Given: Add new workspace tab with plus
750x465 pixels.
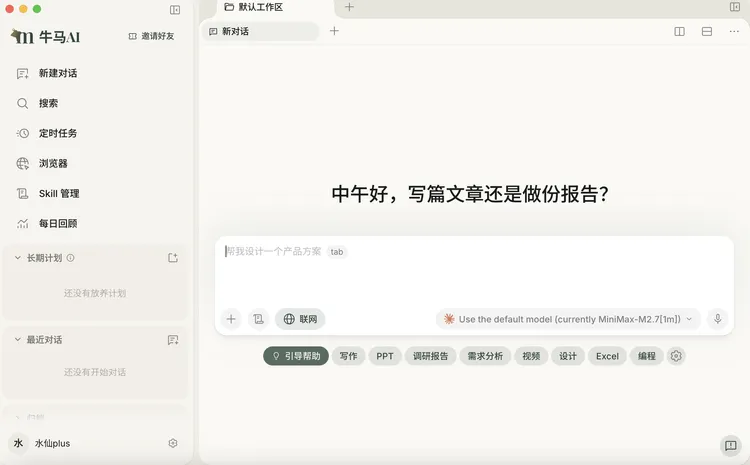Looking at the screenshot, I should pyautogui.click(x=350, y=7).
